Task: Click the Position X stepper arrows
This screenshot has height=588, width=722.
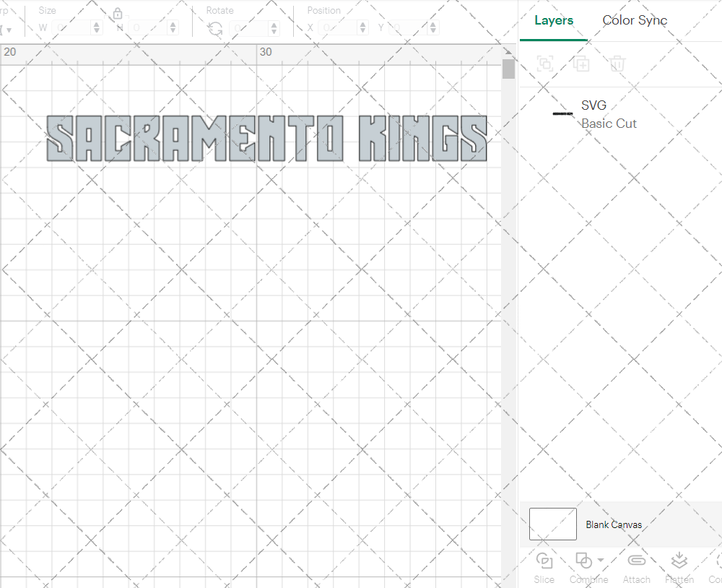Action: point(363,27)
